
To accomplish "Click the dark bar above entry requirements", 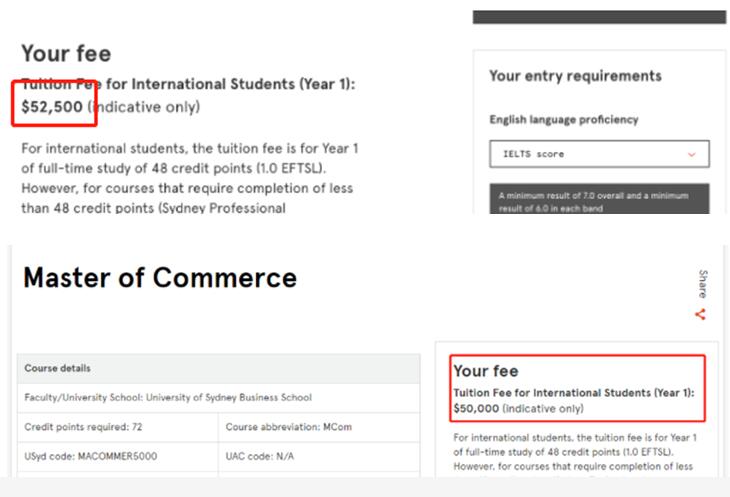I will click(x=599, y=17).
